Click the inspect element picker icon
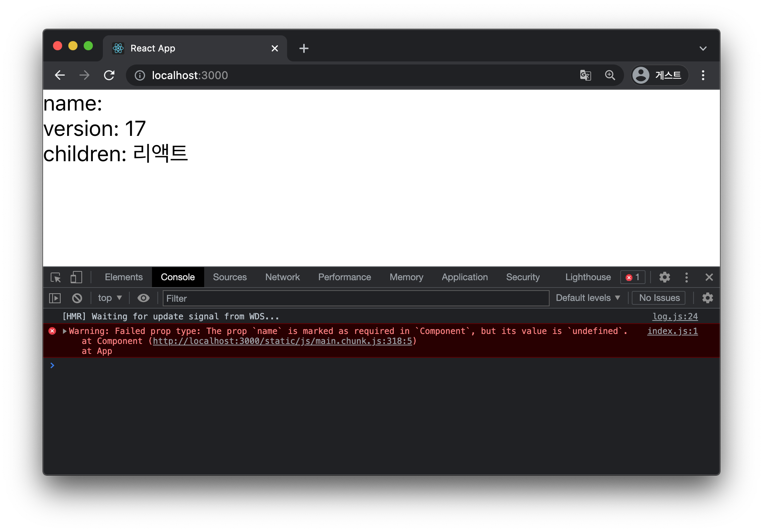 click(56, 277)
